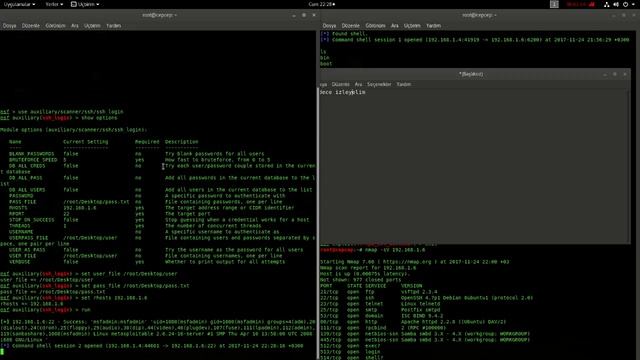Open Yardım menu in the text editor
The width and height of the screenshot is (640, 360).
click(404, 84)
